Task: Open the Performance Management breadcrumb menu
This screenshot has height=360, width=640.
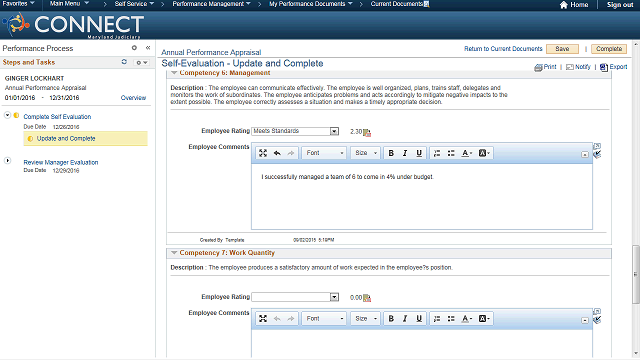Action: click(x=211, y=4)
